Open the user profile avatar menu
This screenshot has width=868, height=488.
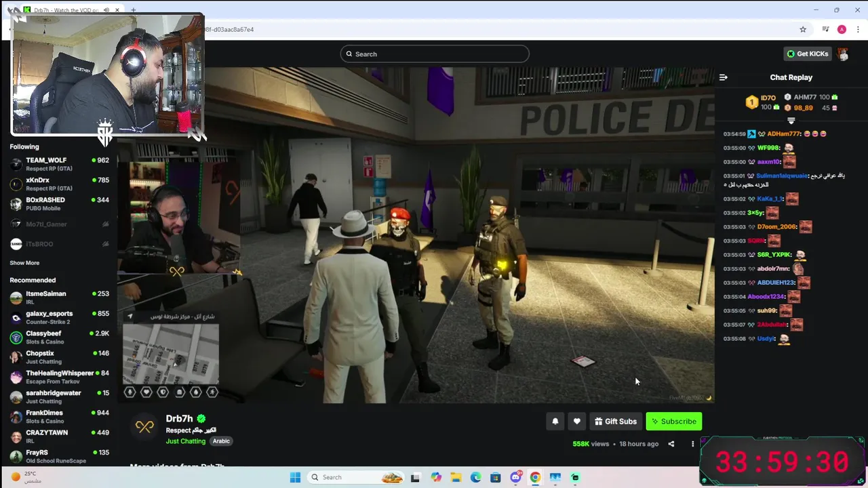pyautogui.click(x=843, y=54)
